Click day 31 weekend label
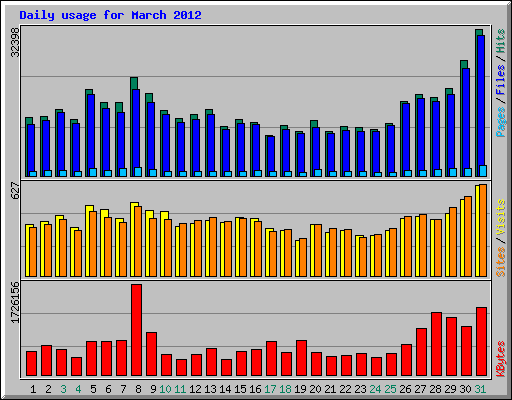This screenshot has height=400, width=512. tap(480, 389)
